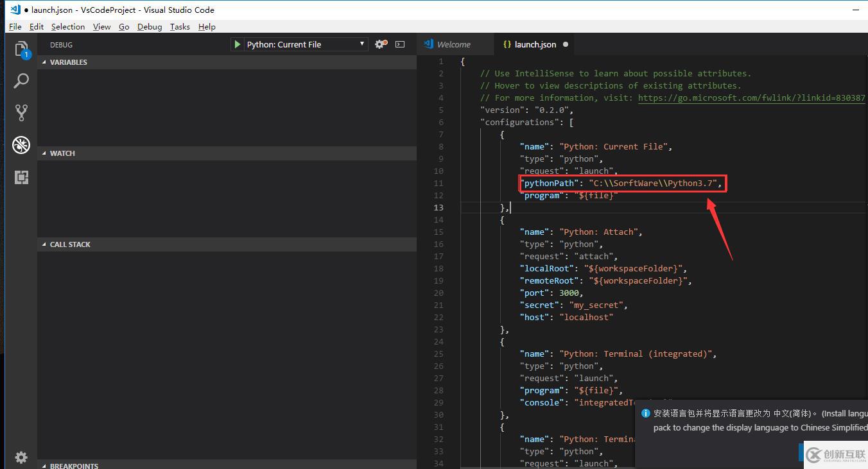Click the unsaved dot on launch.json tab
The height and width of the screenshot is (469, 868).
tap(566, 44)
